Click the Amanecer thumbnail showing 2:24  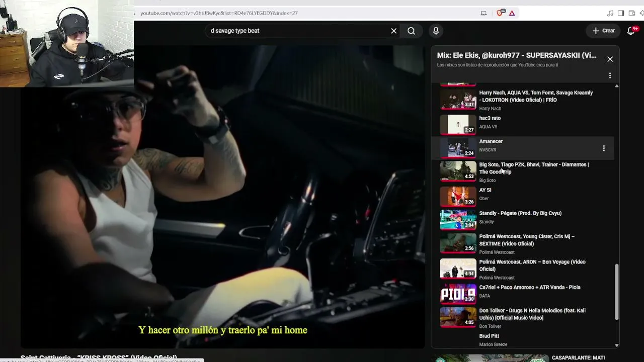coord(458,148)
